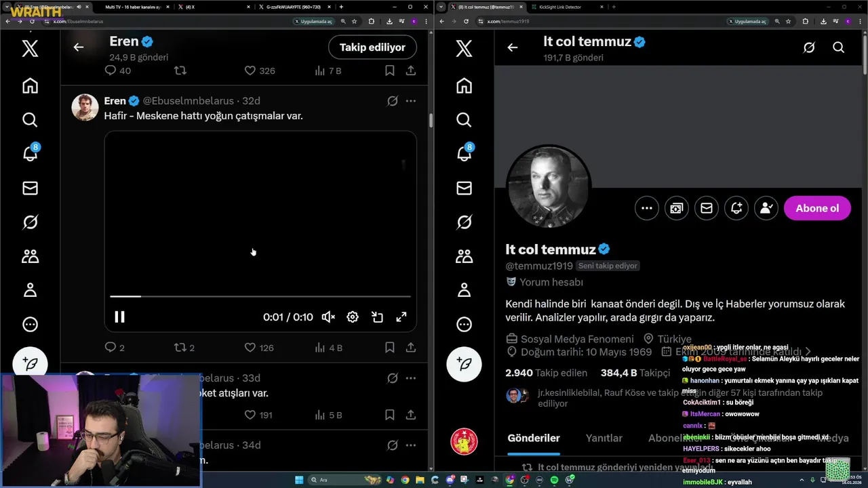Viewport: 868px width, 488px height.
Task: Toggle follow for lt col temmuz
Action: click(766, 208)
